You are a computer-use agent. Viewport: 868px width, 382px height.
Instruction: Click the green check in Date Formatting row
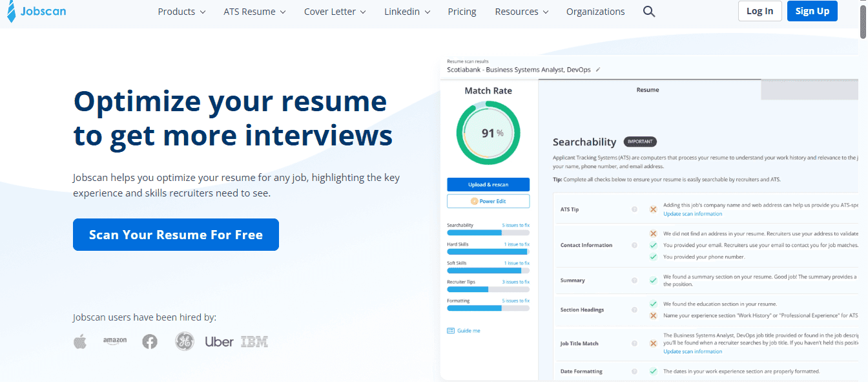coord(653,372)
